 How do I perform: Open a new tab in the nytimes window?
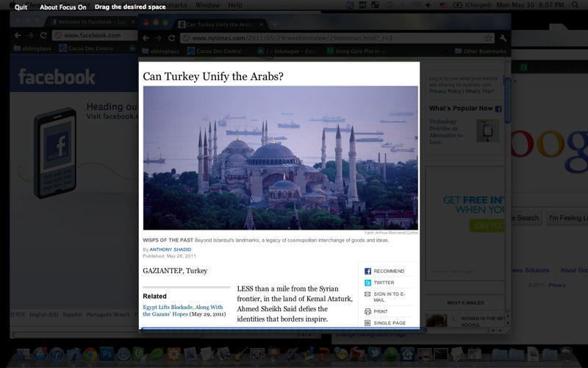(274, 24)
